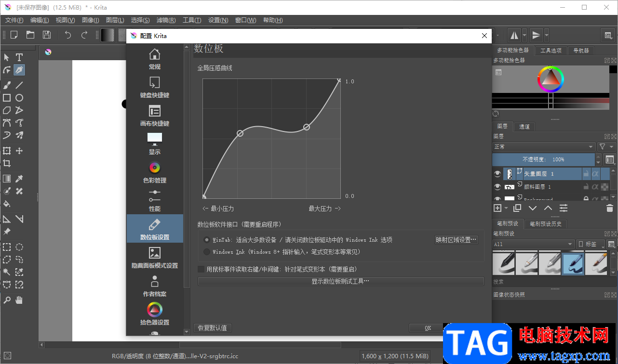
Task: Select the Line tool
Action: [19, 85]
